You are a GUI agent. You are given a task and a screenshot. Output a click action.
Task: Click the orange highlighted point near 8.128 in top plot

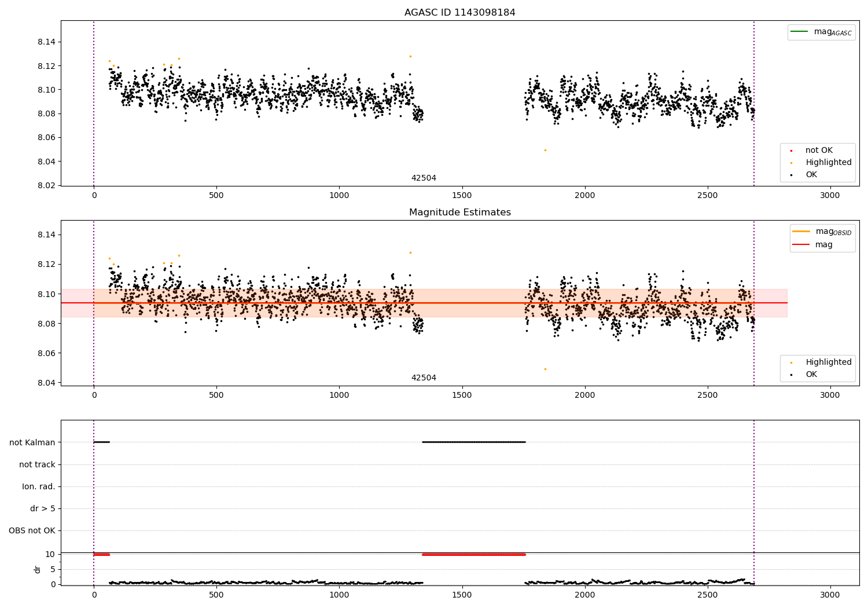(x=410, y=56)
